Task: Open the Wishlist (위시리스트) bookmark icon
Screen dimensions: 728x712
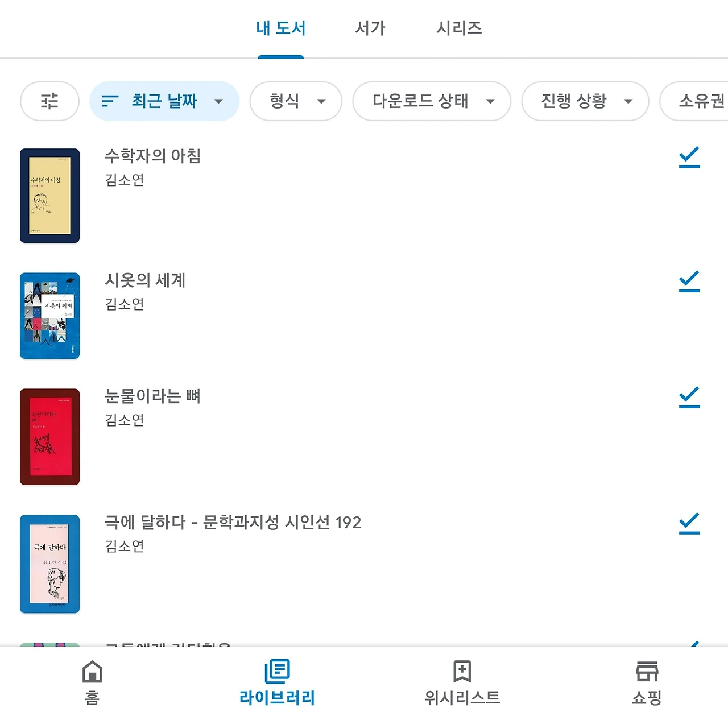Action: (462, 672)
